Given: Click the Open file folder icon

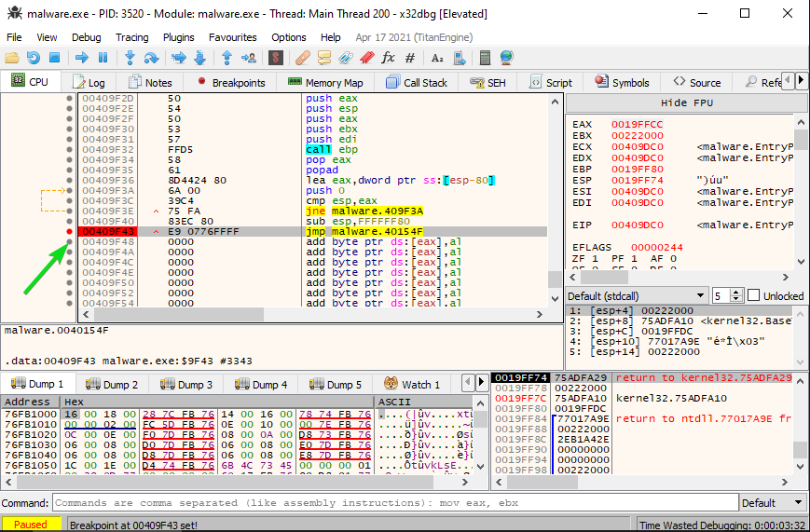Looking at the screenshot, I should coord(12,58).
